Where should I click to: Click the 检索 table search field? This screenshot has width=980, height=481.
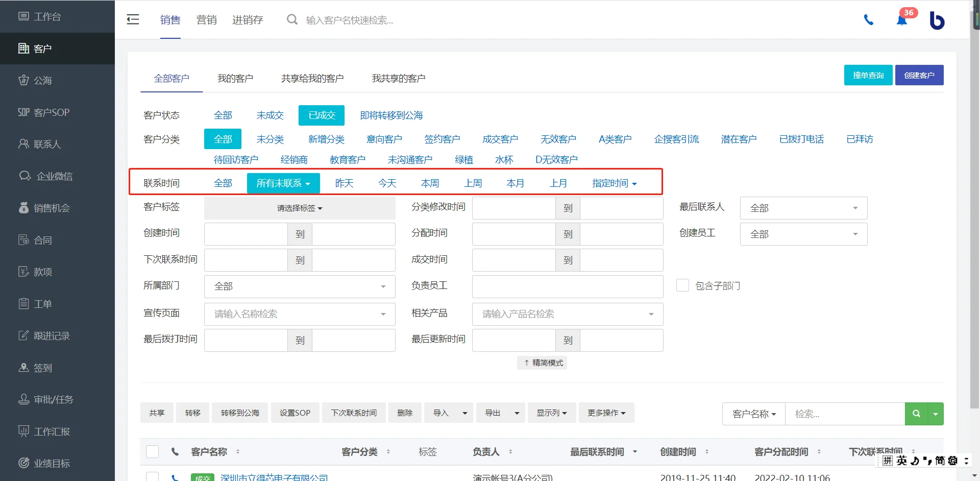click(x=845, y=414)
